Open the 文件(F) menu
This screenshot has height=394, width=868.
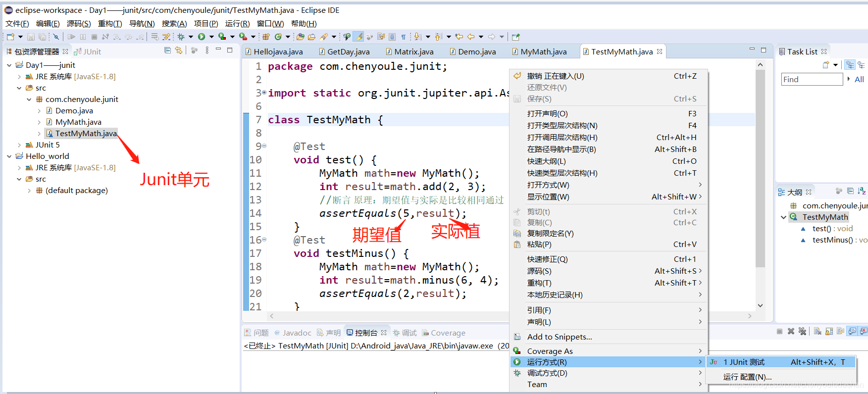point(17,23)
